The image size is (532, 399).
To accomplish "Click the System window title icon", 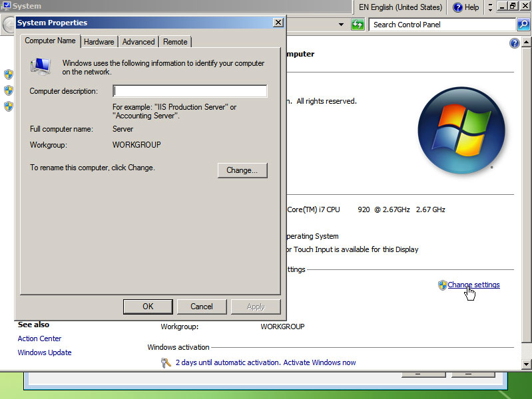I will [x=6, y=6].
